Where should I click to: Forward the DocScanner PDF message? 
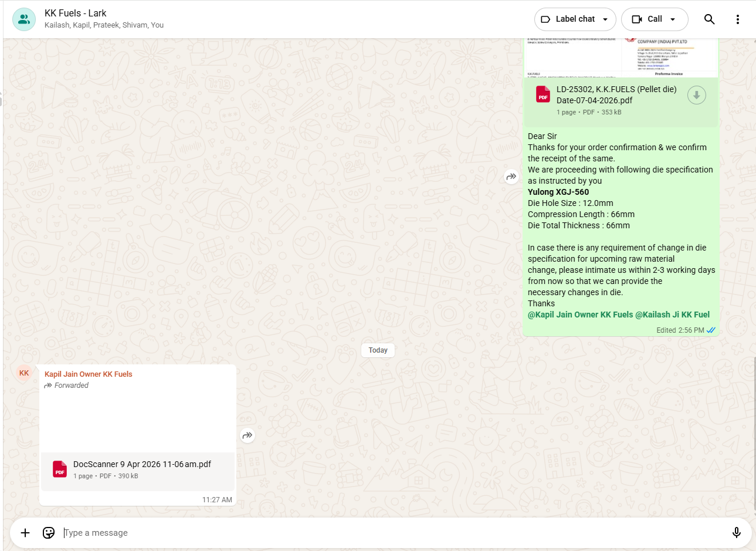(248, 435)
